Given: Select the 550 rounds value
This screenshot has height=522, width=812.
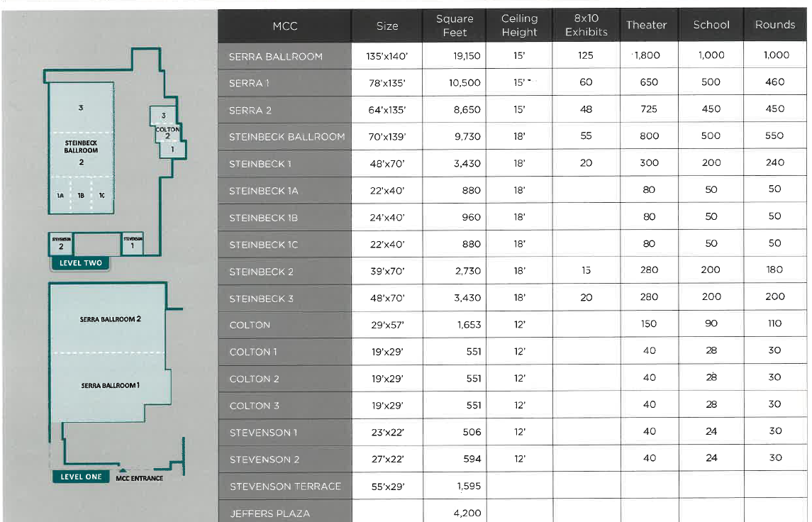Looking at the screenshot, I should coord(774,135).
